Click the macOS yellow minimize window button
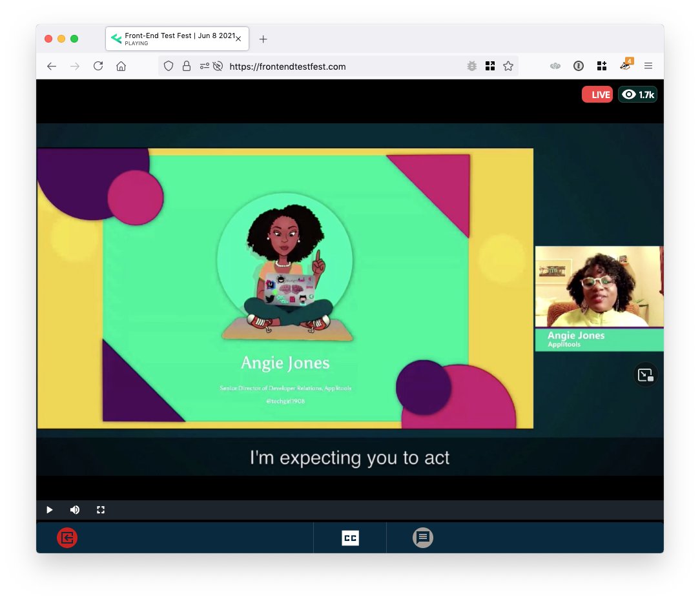This screenshot has height=601, width=700. tap(61, 39)
